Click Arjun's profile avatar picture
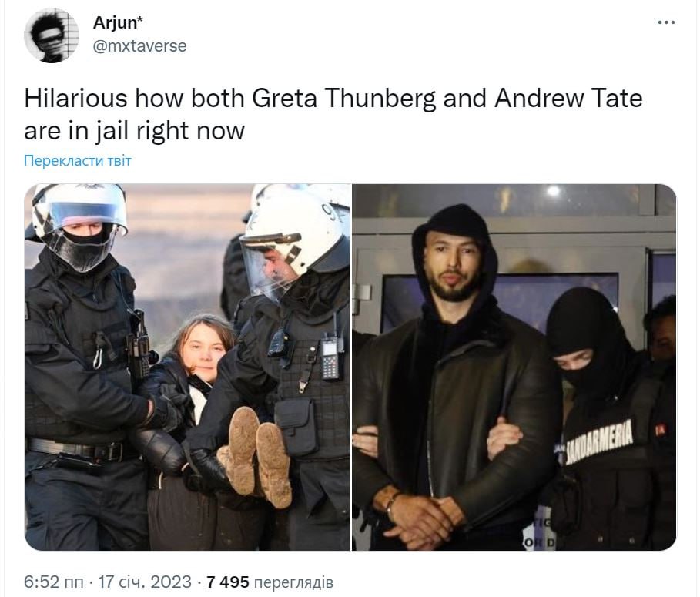Image resolution: width=700 pixels, height=597 pixels. [x=52, y=35]
